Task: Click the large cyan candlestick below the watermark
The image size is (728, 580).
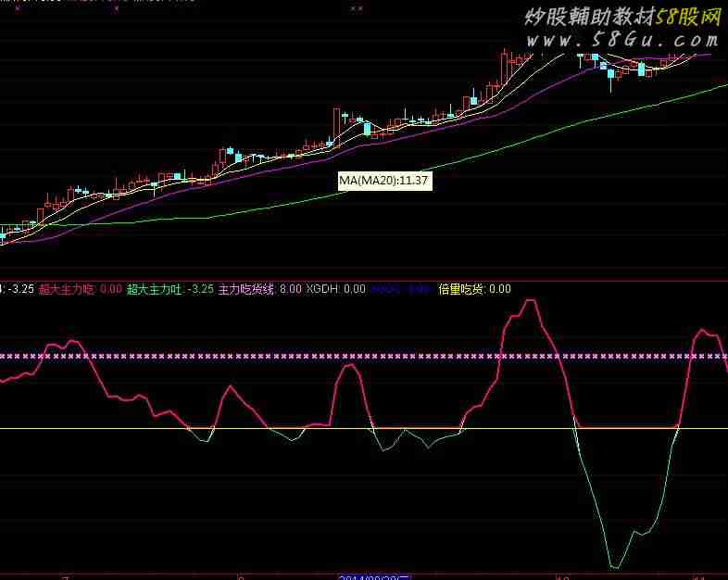Action: point(610,73)
